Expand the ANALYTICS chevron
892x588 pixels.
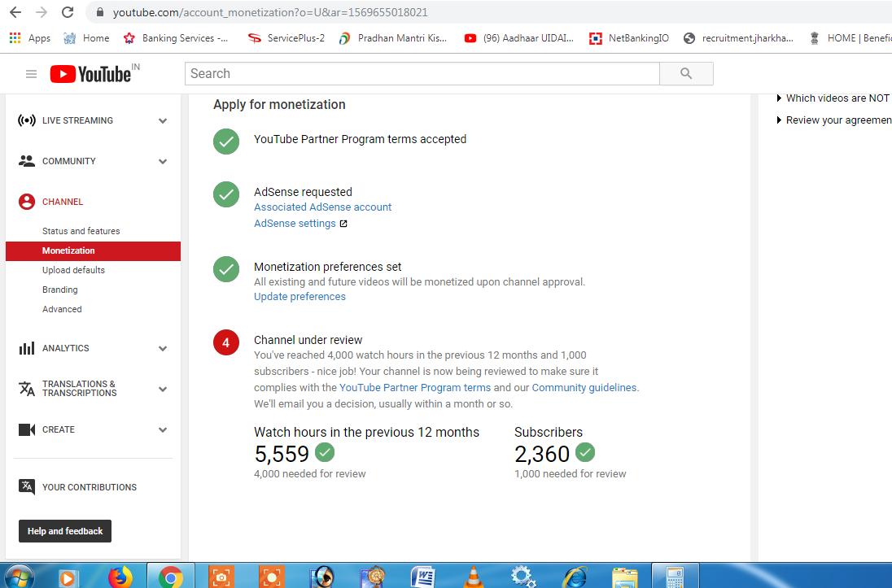coord(163,349)
